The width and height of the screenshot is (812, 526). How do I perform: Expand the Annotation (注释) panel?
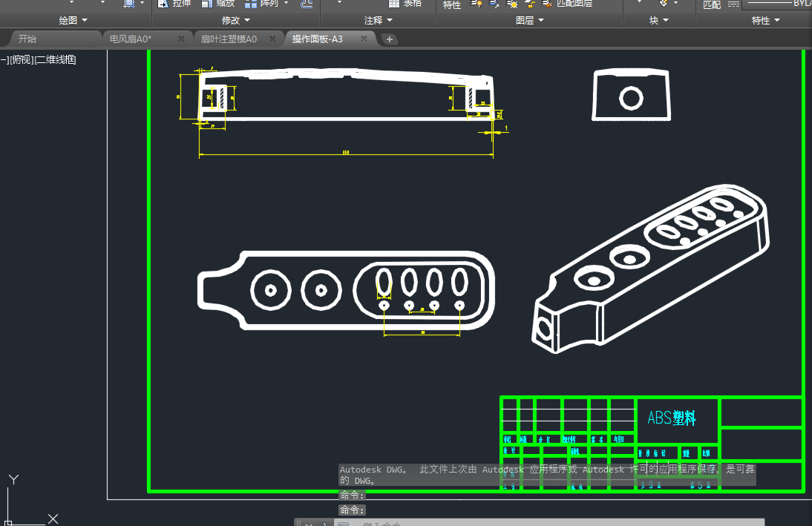click(379, 20)
